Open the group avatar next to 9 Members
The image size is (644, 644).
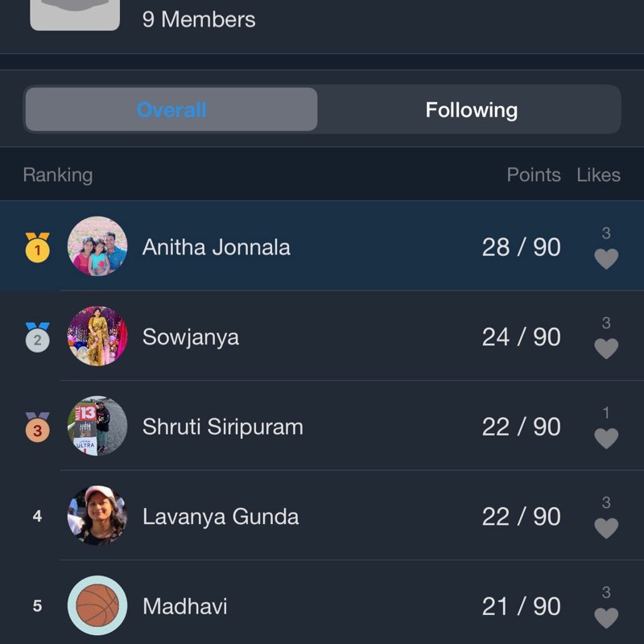point(75,15)
